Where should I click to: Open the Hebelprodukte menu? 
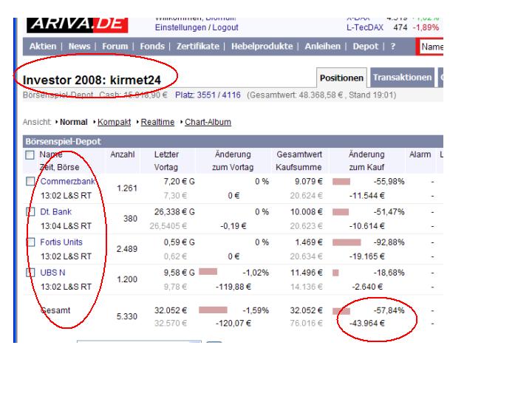pos(262,47)
